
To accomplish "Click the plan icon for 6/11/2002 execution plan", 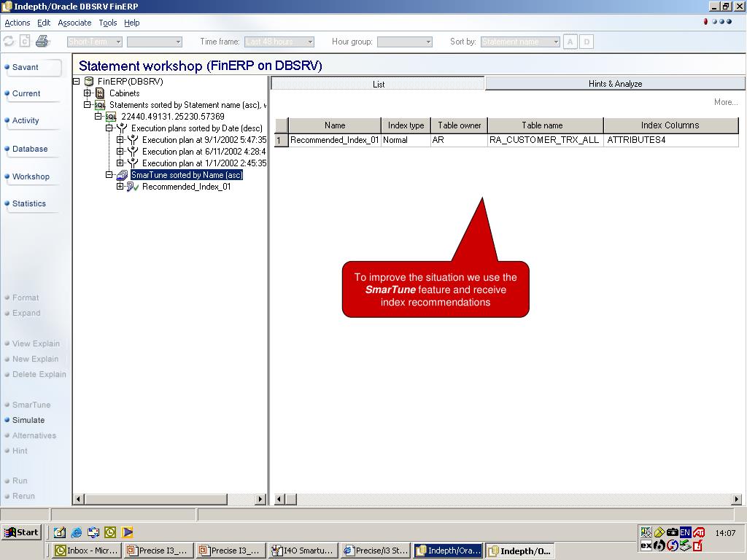I will [133, 152].
